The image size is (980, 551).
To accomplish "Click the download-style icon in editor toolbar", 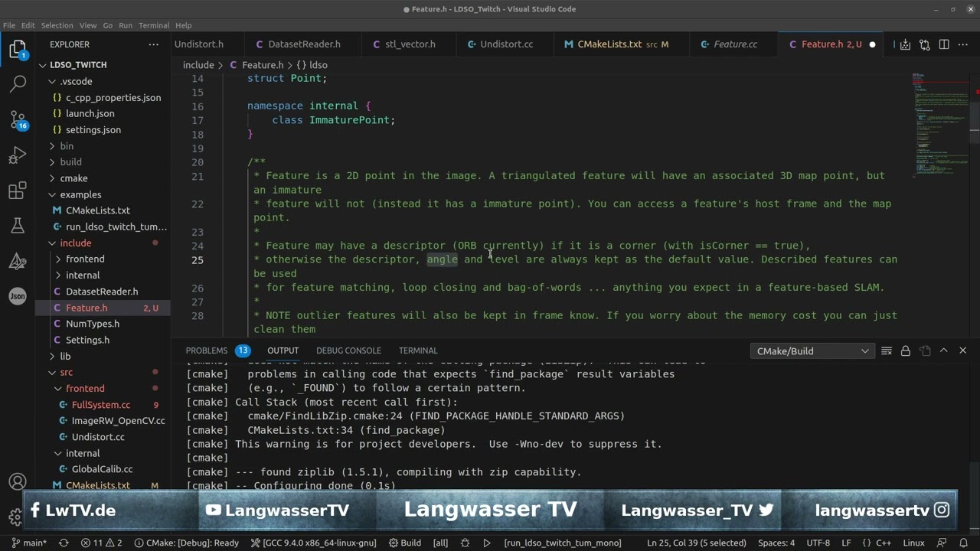I will point(904,44).
